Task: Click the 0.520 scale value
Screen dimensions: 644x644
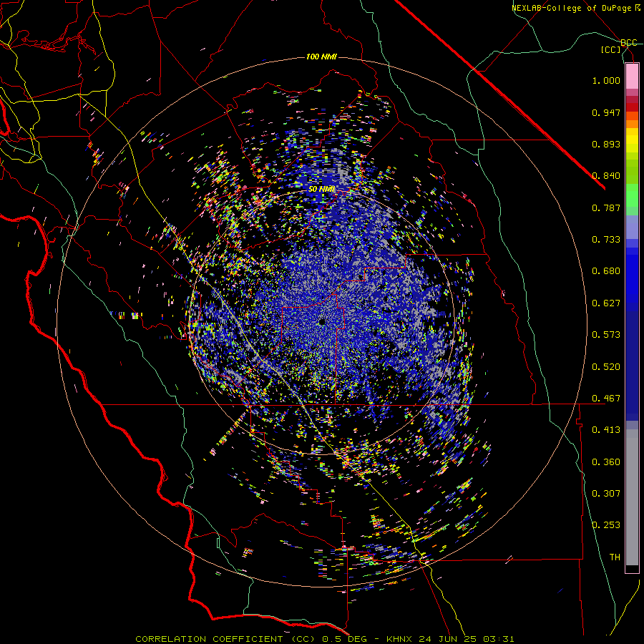Action: [x=606, y=367]
